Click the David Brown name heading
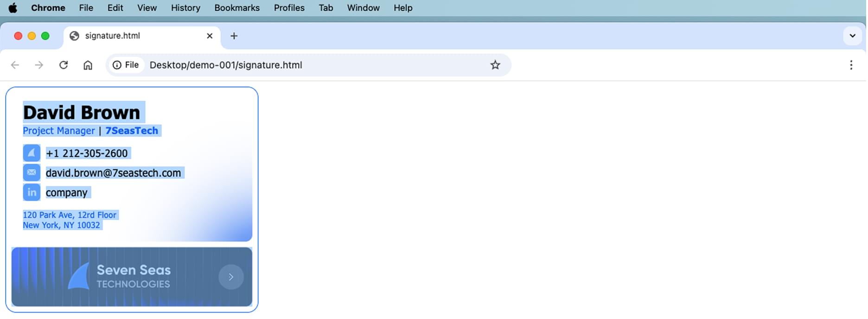 (x=82, y=112)
